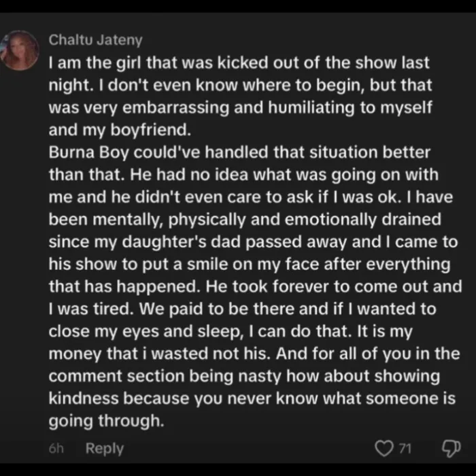476x476 pixels.
Task: Open the Chaltu Jateny username link
Action: 95,40
